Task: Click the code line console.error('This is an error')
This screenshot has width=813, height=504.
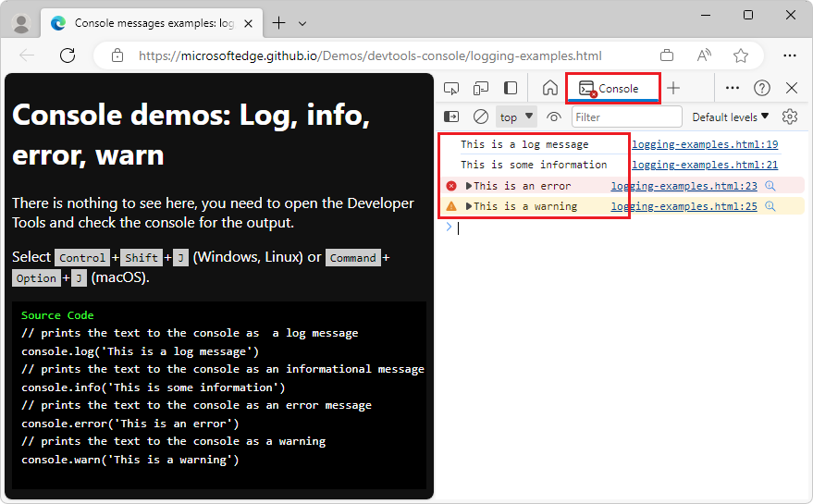Action: (130, 424)
